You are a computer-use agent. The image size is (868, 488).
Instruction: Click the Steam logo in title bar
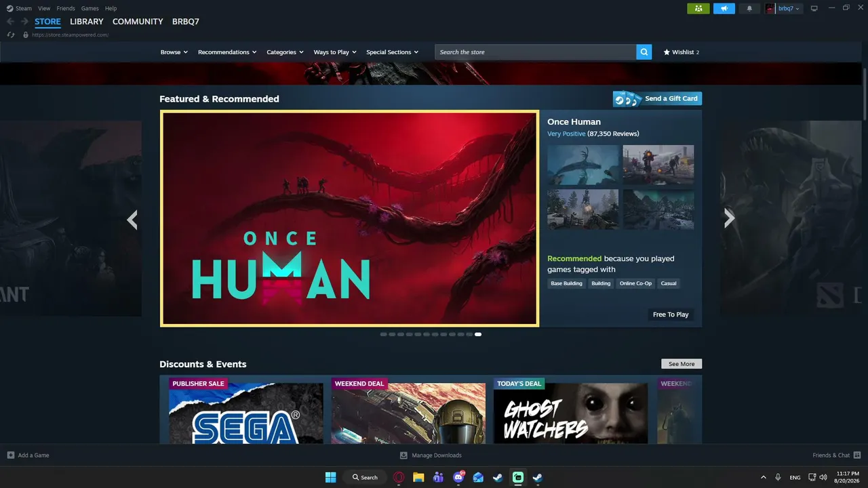(9, 8)
